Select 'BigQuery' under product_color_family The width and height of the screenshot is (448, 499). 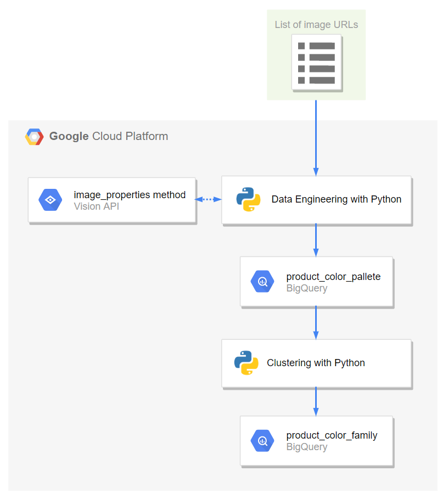[x=307, y=447]
